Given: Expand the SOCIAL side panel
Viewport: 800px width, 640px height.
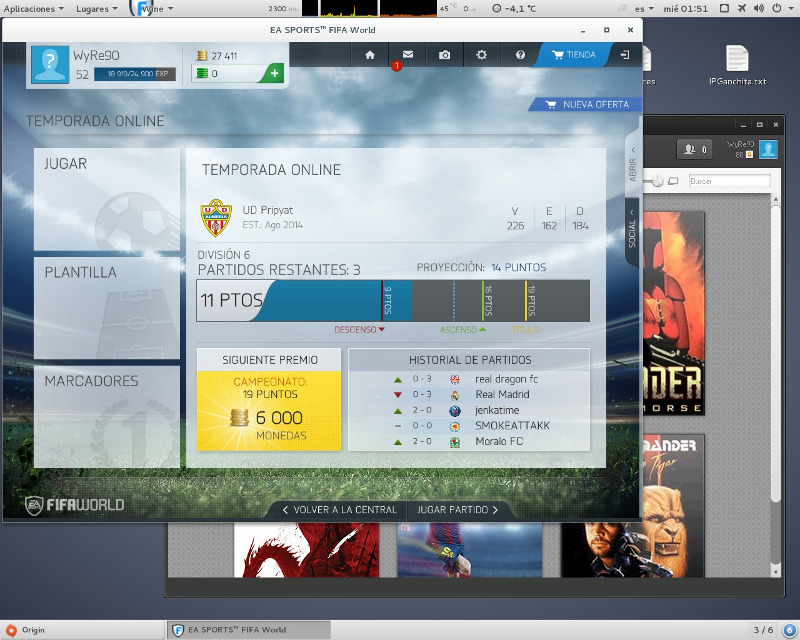Looking at the screenshot, I should 633,230.
